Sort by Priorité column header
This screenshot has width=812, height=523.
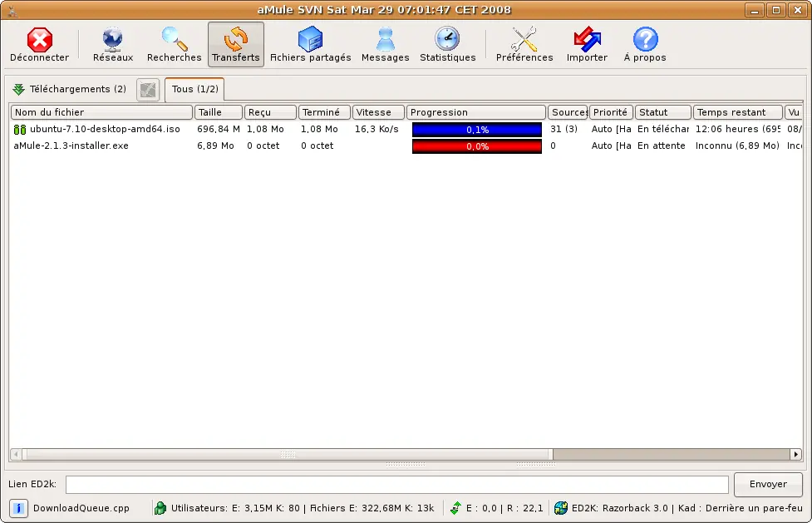(x=612, y=112)
